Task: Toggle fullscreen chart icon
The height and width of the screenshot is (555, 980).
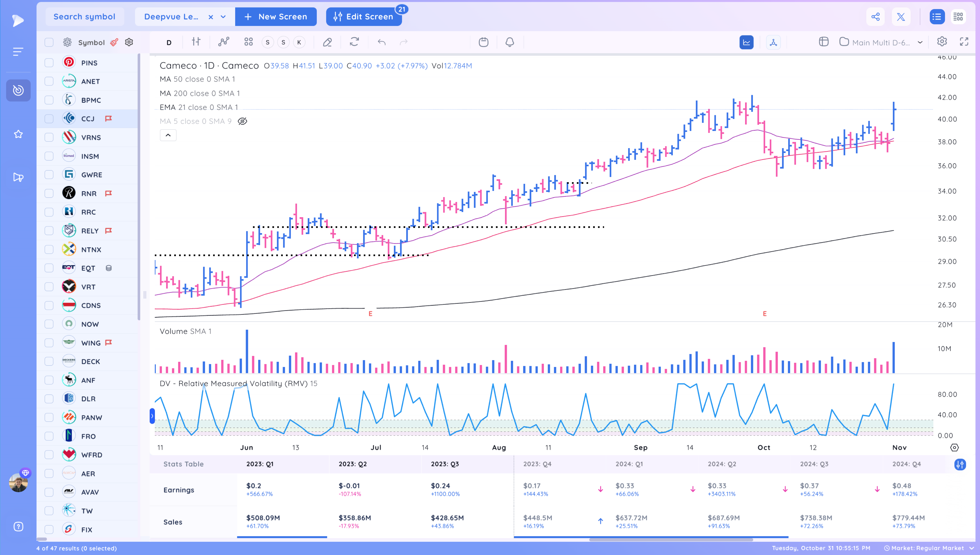Action: point(964,41)
